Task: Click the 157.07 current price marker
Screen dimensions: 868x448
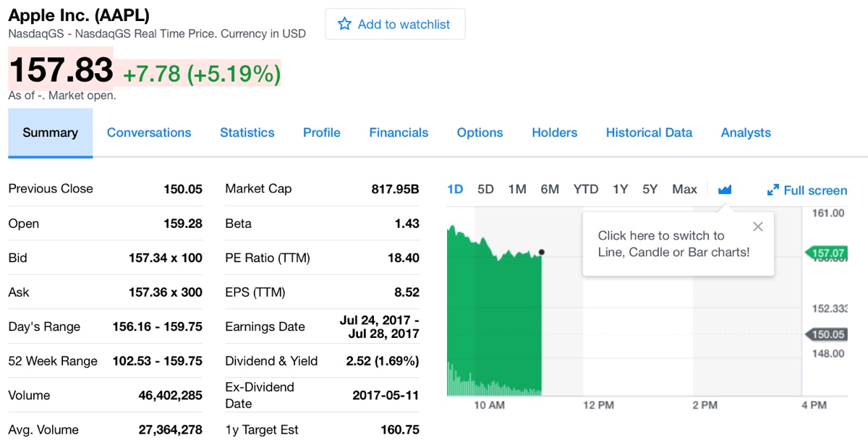Action: pyautogui.click(x=827, y=253)
